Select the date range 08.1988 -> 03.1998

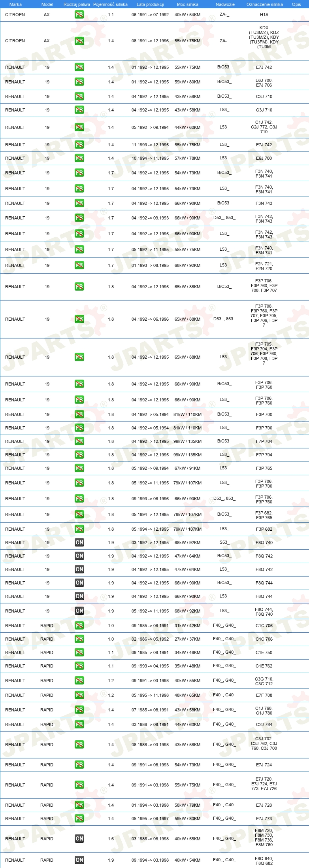150,745
